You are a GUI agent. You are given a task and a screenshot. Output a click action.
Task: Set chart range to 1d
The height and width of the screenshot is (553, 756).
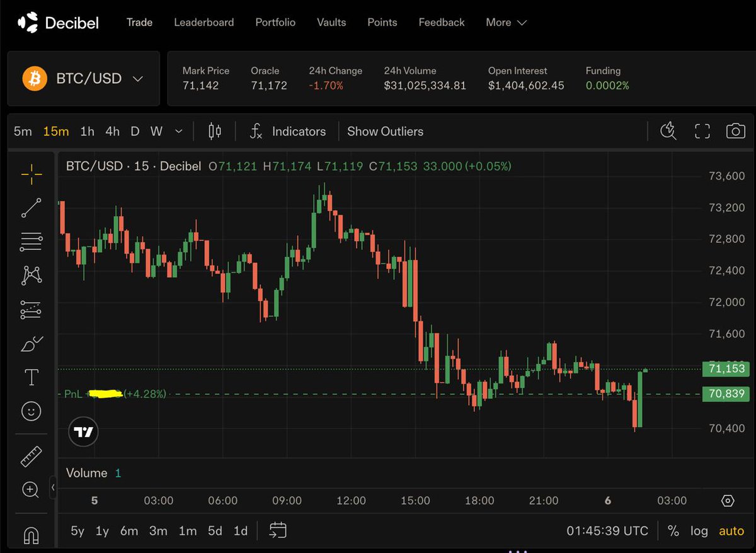pyautogui.click(x=240, y=531)
